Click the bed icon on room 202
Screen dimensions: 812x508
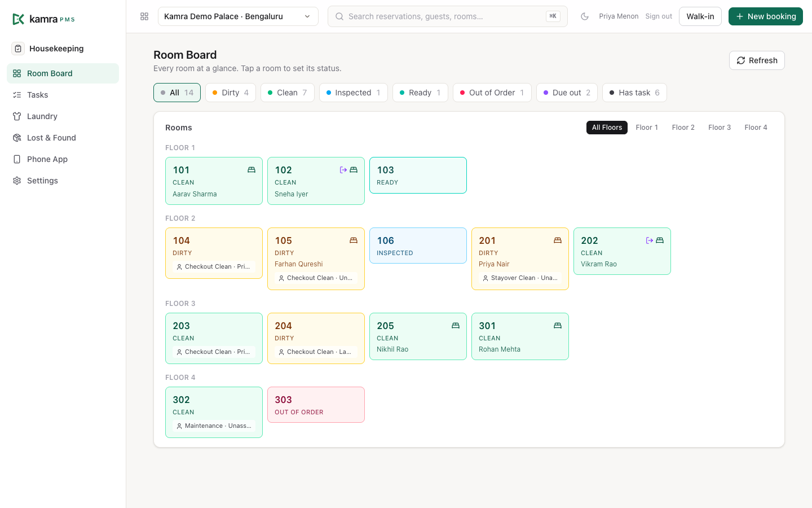tap(660, 240)
